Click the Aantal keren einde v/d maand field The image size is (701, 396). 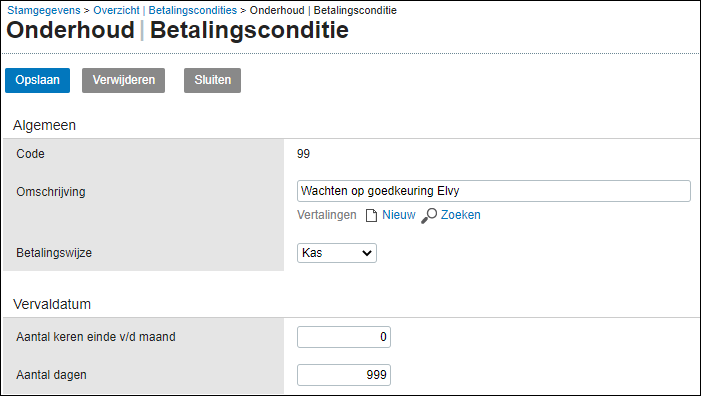point(344,337)
